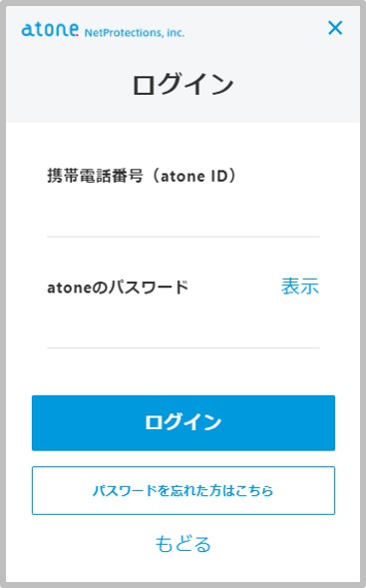Click the atone logo in the header
The width and height of the screenshot is (366, 588).
50,30
